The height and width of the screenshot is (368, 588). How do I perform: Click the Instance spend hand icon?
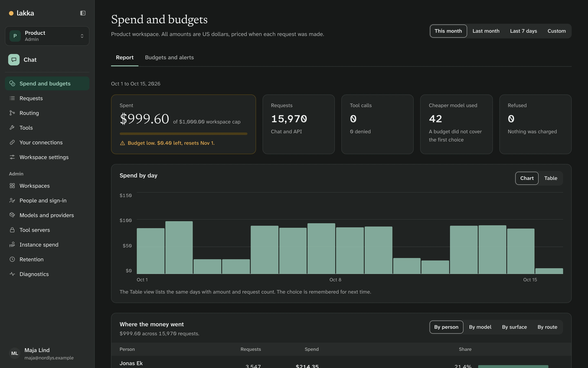12,245
